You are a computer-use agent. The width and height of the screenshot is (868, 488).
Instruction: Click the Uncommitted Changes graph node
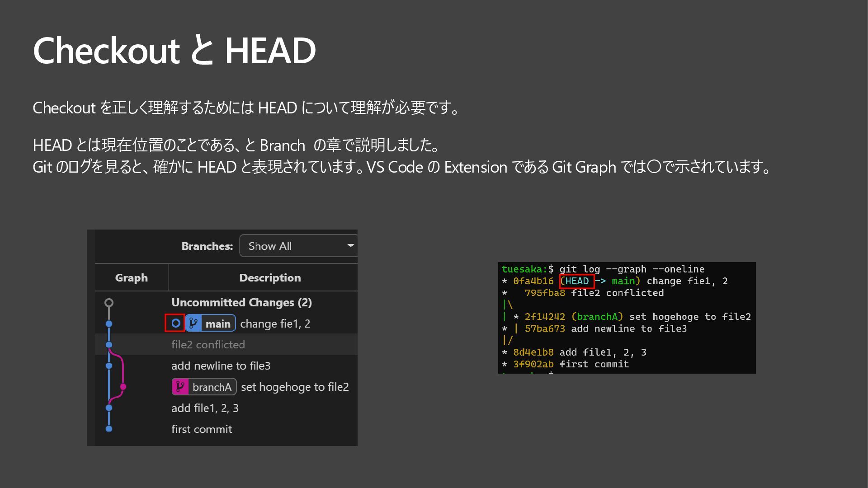(x=109, y=303)
